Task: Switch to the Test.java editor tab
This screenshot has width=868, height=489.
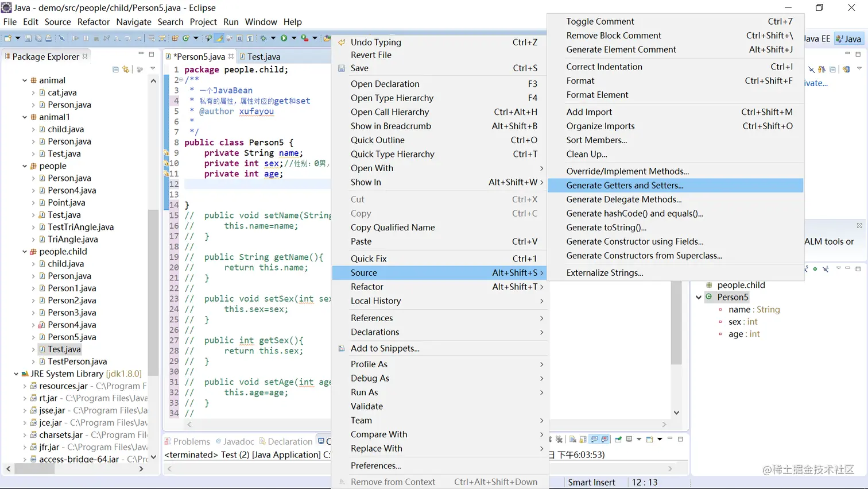Action: [260, 56]
